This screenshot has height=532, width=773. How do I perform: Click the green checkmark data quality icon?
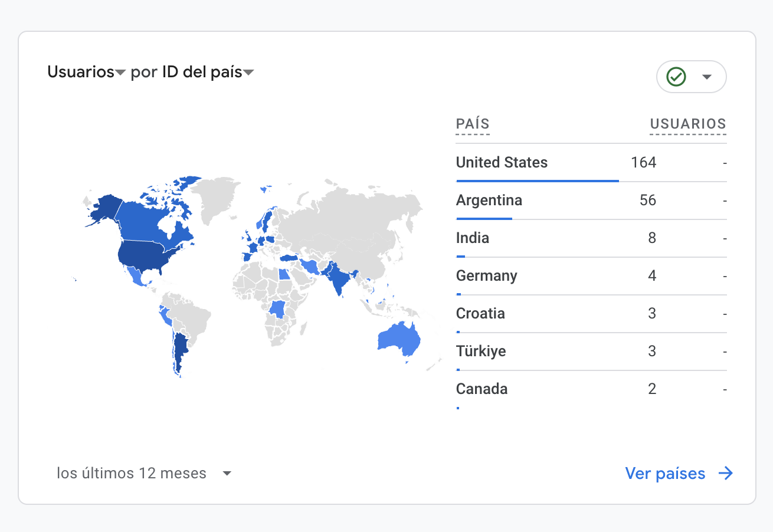coord(676,77)
